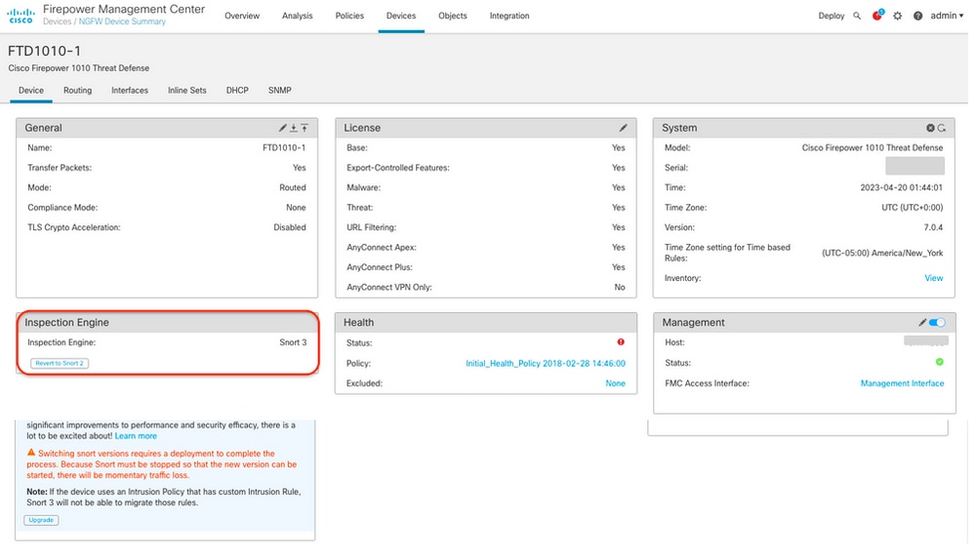Click the System panel shutdown (X) icon
The height and width of the screenshot is (560, 975).
click(x=930, y=128)
